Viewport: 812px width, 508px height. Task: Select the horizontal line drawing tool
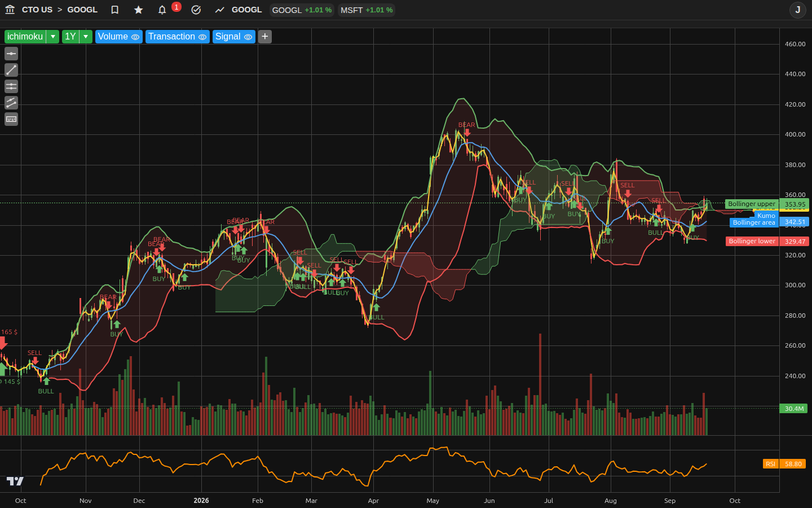[11, 54]
